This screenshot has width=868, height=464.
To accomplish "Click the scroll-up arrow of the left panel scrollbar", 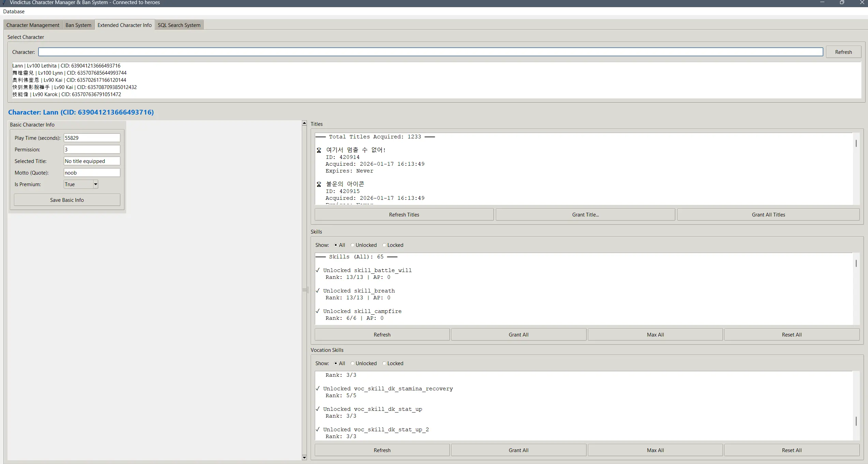I will tap(304, 123).
